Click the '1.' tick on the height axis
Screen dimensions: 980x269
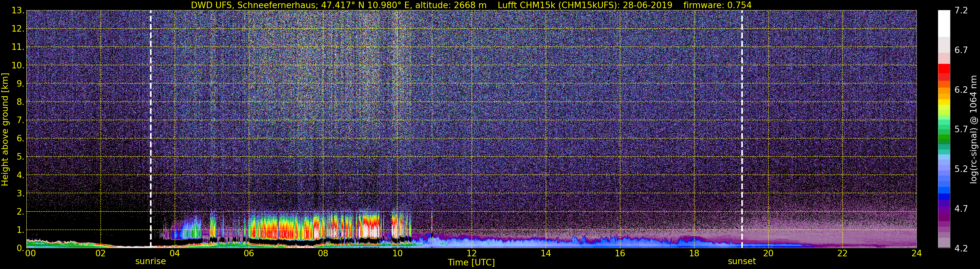point(20,230)
